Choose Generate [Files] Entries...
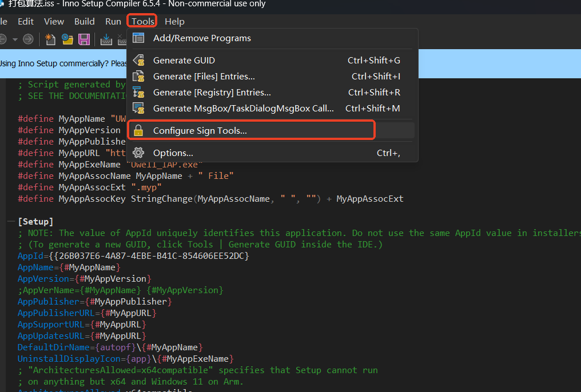Viewport: 581px width, 392px height. tap(272, 76)
